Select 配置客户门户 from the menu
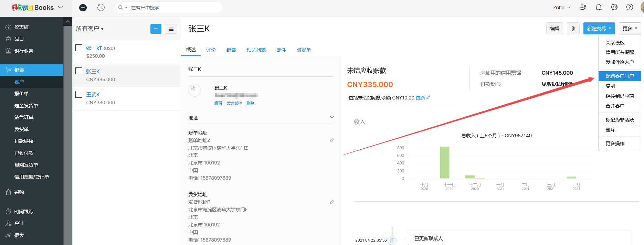 [619, 76]
